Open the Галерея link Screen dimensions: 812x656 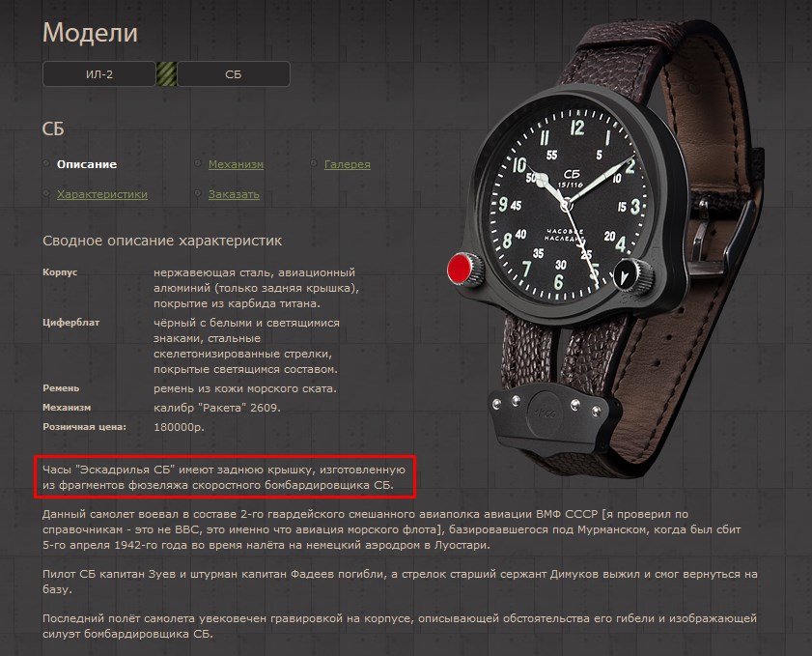point(347,164)
